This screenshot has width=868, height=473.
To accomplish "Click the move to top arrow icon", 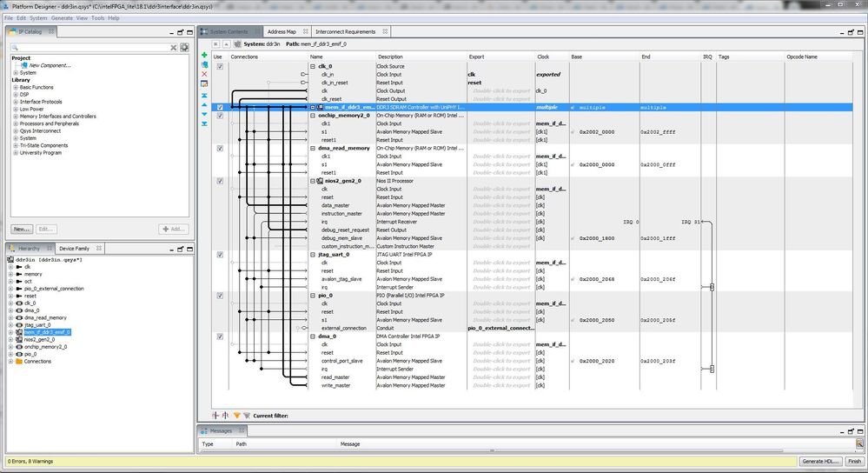I will [204, 94].
